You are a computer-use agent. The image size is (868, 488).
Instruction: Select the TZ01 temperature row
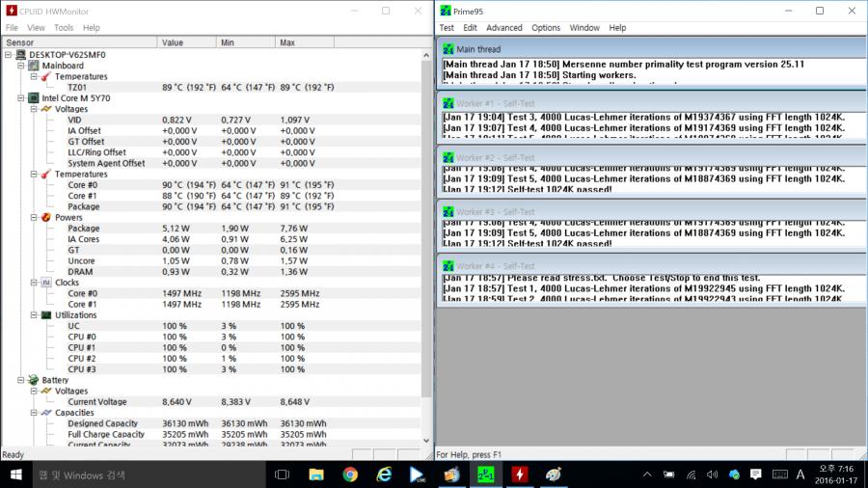[x=77, y=87]
